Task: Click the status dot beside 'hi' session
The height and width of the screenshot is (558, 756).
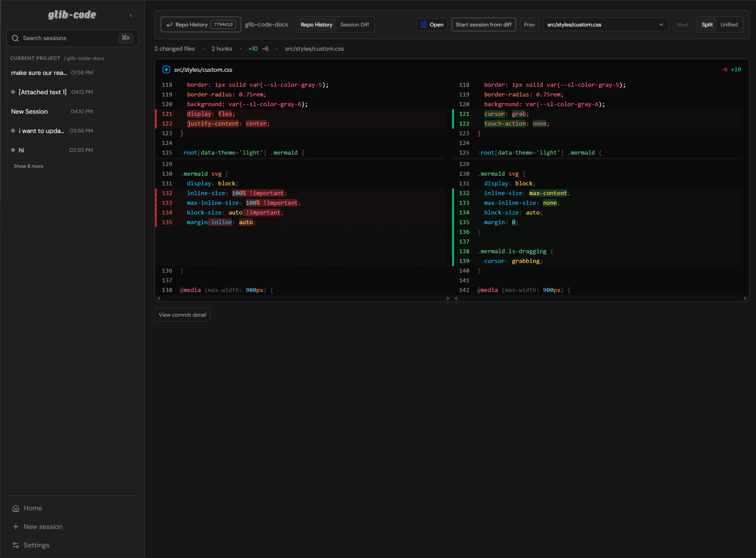Action: [13, 150]
